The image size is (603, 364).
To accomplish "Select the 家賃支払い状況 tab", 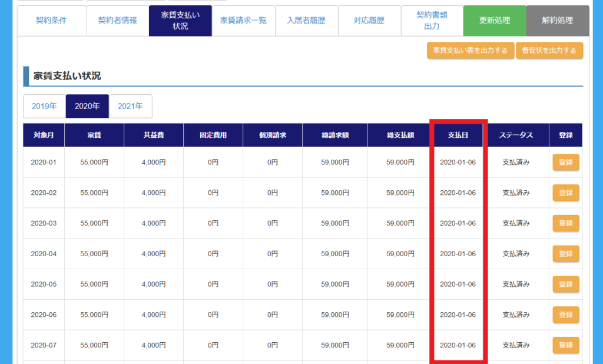I will (180, 21).
